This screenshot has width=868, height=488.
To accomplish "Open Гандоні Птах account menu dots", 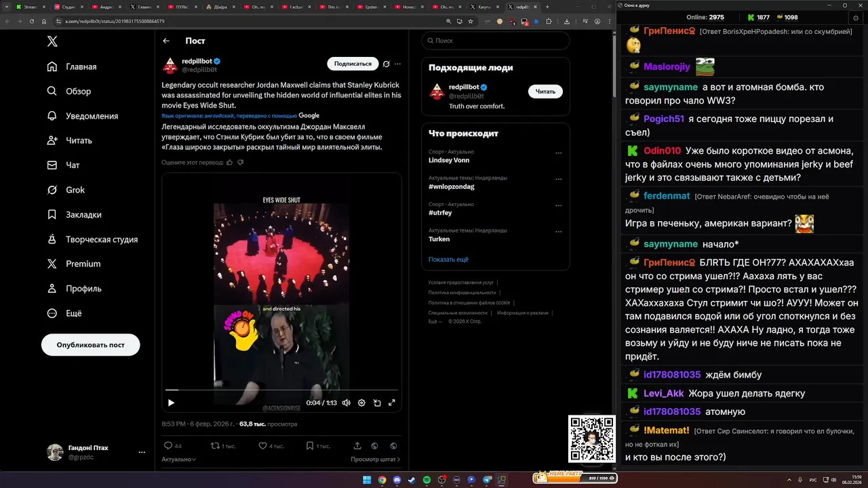I will tap(142, 452).
